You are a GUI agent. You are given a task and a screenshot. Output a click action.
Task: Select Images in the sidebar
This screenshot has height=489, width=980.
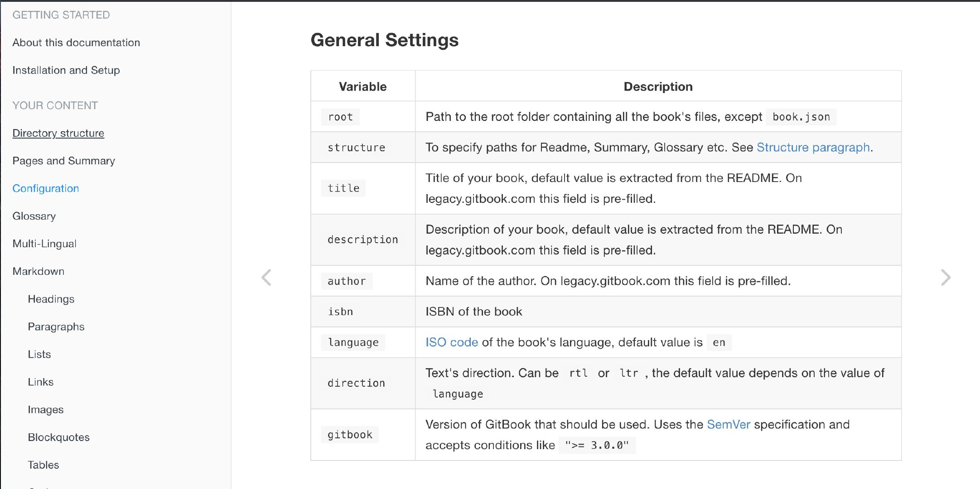[46, 409]
